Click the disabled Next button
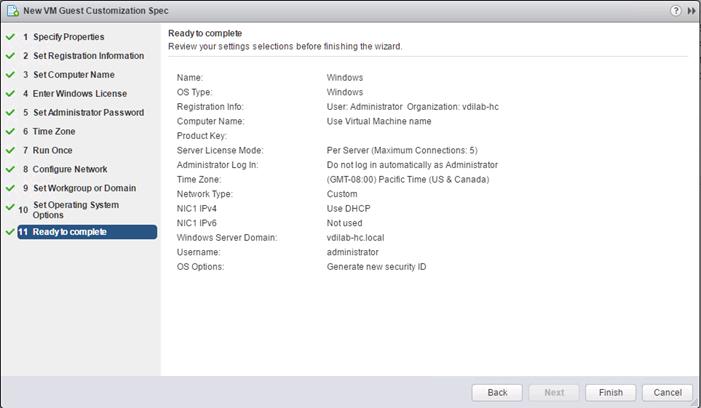 click(554, 392)
